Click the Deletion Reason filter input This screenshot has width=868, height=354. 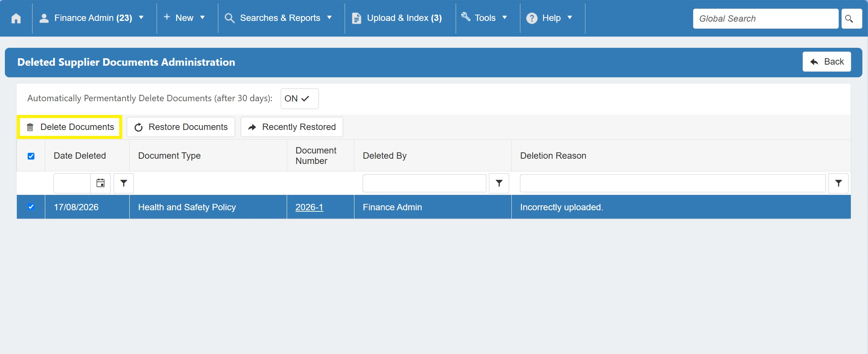[x=672, y=183]
